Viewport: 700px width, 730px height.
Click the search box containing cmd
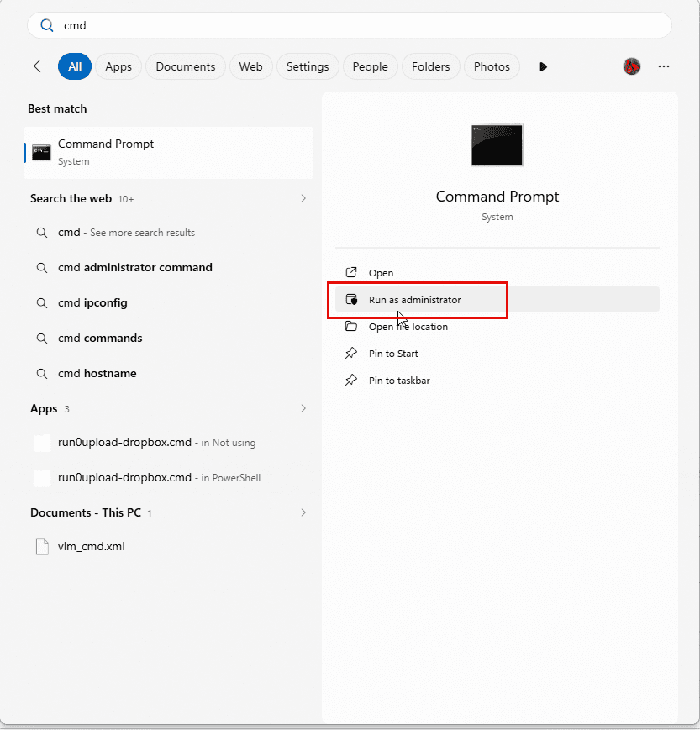(x=350, y=25)
